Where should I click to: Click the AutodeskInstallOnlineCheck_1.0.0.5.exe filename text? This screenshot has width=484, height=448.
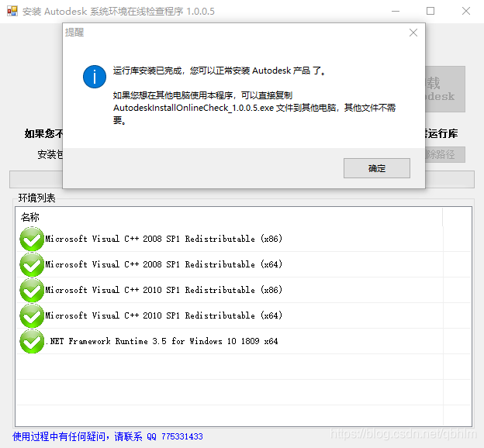(x=194, y=108)
